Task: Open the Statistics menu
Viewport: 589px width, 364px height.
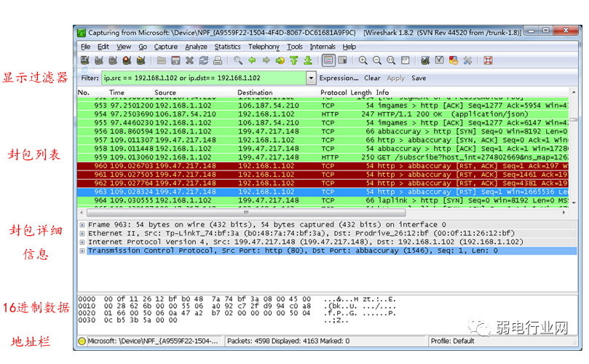Action: coord(227,47)
